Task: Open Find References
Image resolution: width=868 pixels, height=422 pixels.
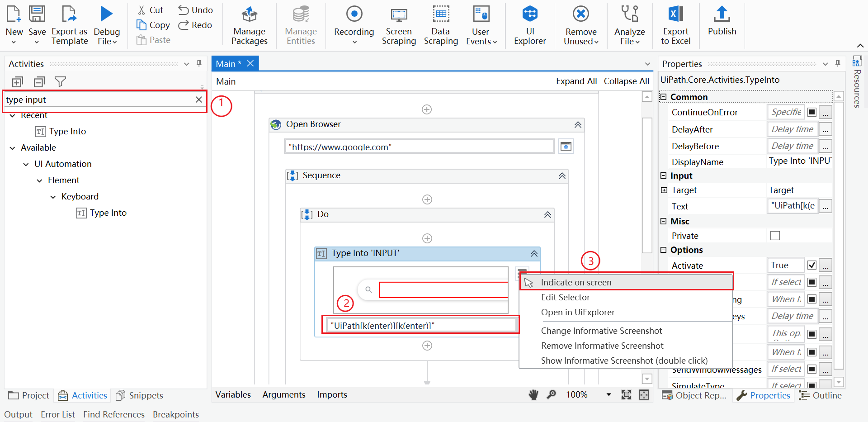Action: [113, 414]
